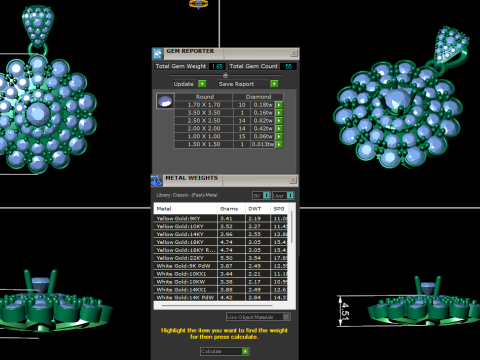
Task: Click the Round shape header cell
Action: [204, 97]
